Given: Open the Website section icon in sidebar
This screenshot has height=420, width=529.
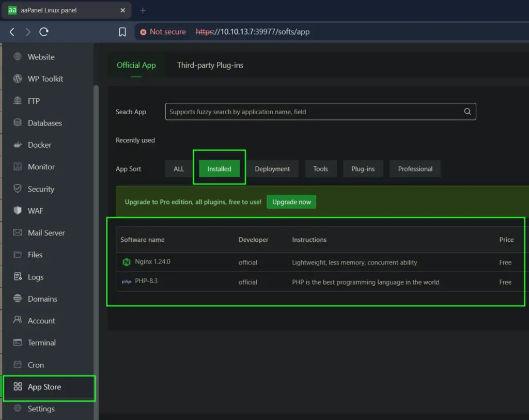Looking at the screenshot, I should click(18, 56).
